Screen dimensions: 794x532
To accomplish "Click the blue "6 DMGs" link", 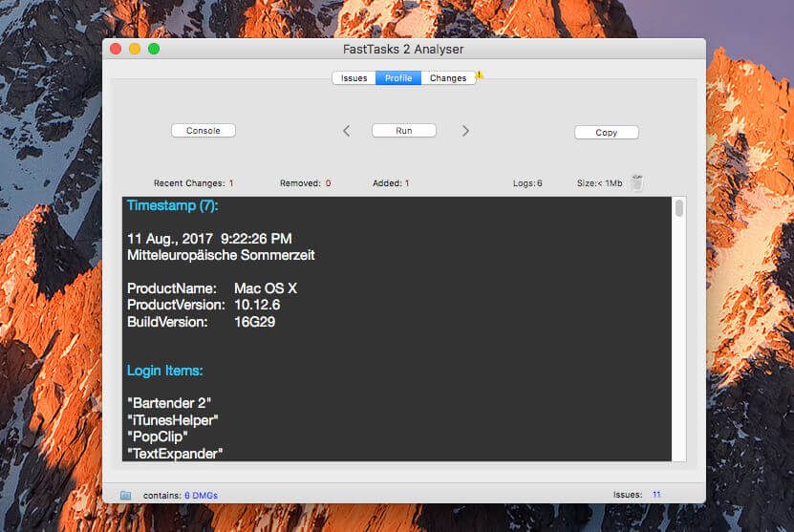I will 201,496.
